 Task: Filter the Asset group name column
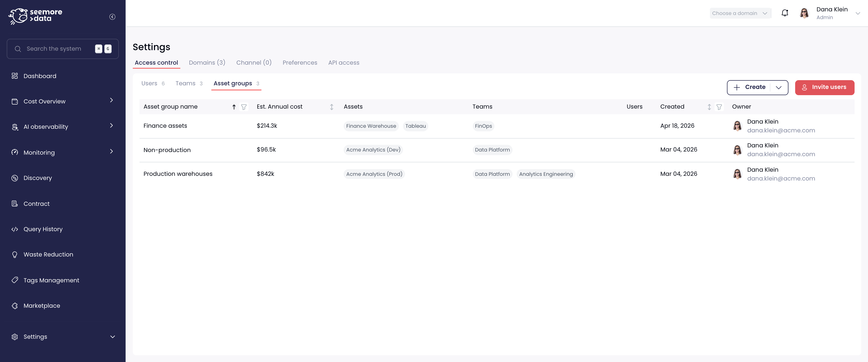click(244, 107)
